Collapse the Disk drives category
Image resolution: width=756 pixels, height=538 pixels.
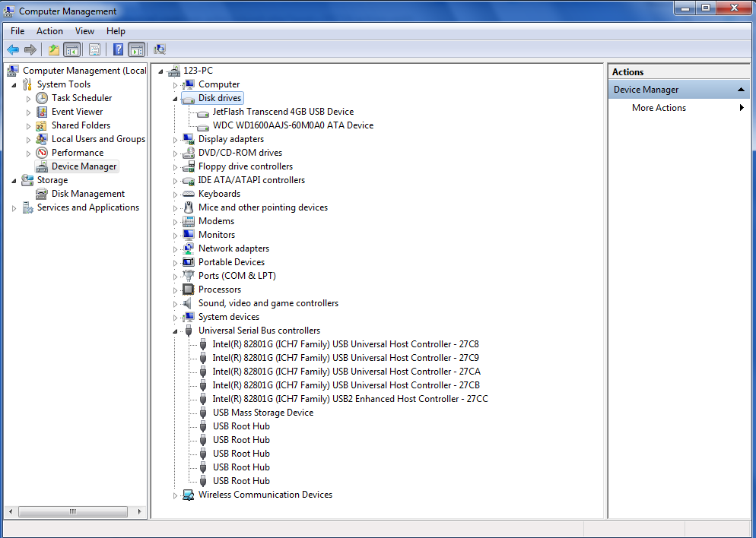175,99
